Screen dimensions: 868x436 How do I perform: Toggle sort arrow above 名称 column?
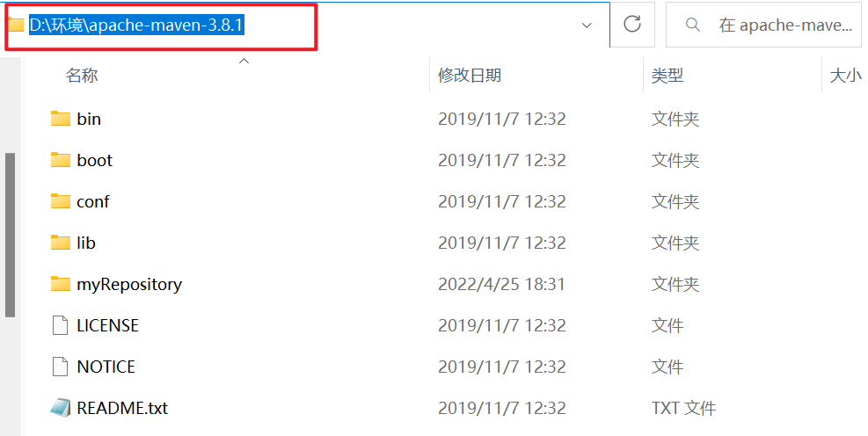244,61
